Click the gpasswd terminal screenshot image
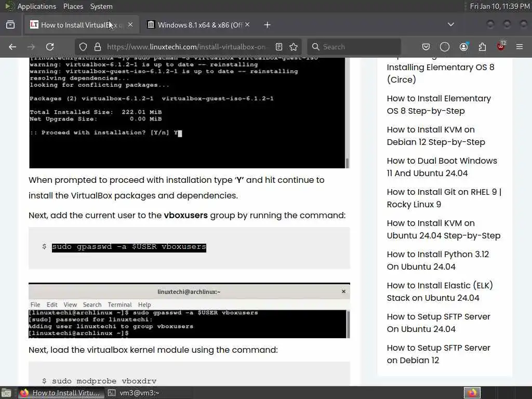This screenshot has height=399, width=532. [189, 311]
